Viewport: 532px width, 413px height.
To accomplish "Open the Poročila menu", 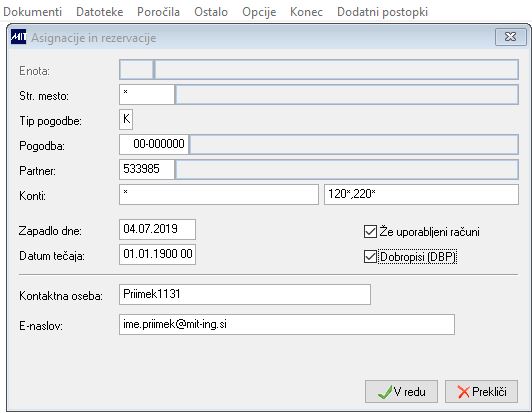I will click(x=158, y=12).
